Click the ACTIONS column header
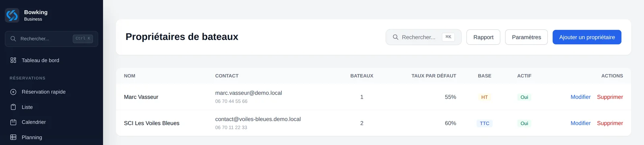Image resolution: width=644 pixels, height=145 pixels. coord(612,76)
